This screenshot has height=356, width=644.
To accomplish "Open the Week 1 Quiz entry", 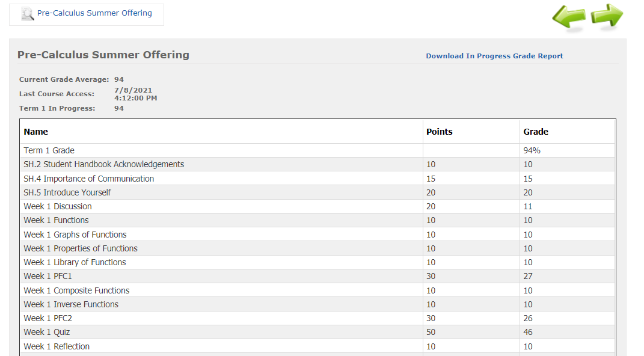I will point(47,332).
